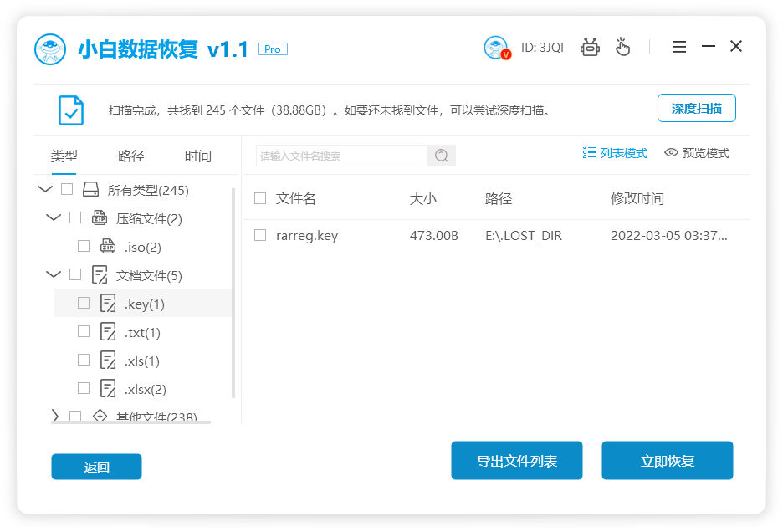Click the robot customer-service icon in title bar
This screenshot has height=532, width=783.
[590, 47]
